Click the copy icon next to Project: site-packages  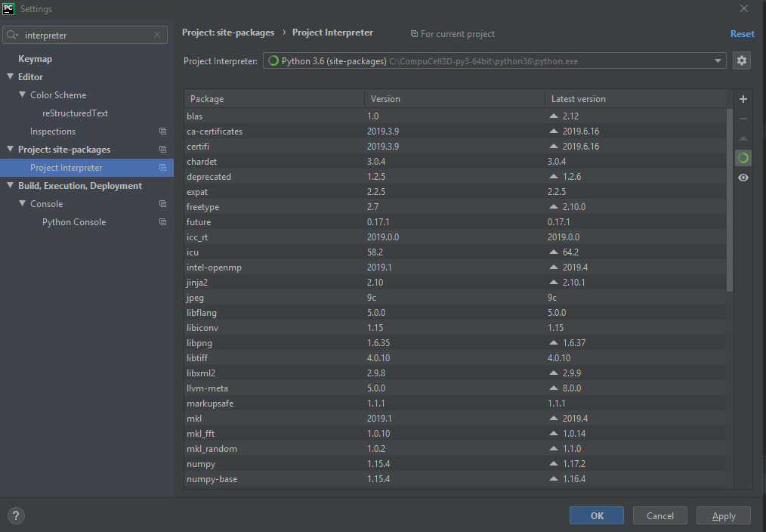(x=162, y=150)
